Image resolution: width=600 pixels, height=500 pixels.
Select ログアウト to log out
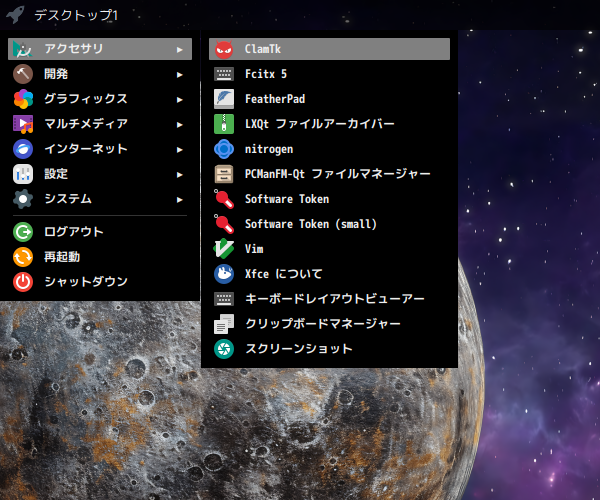pyautogui.click(x=100, y=232)
